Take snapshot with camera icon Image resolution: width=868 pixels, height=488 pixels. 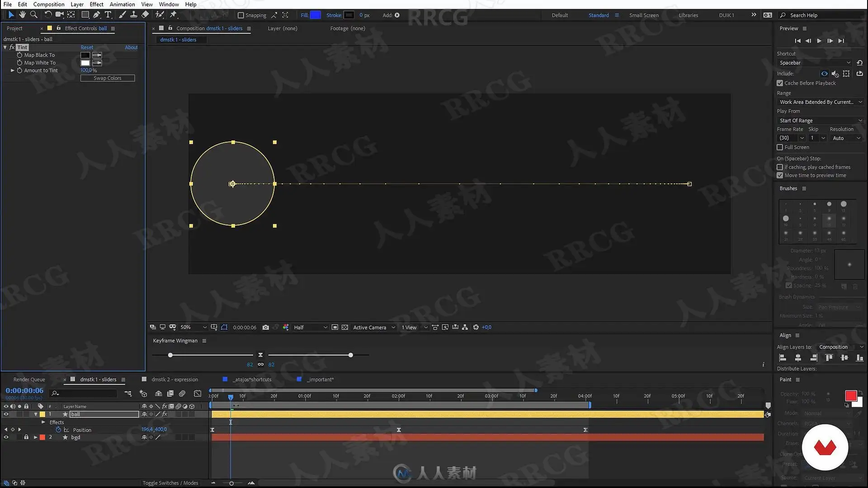click(266, 327)
